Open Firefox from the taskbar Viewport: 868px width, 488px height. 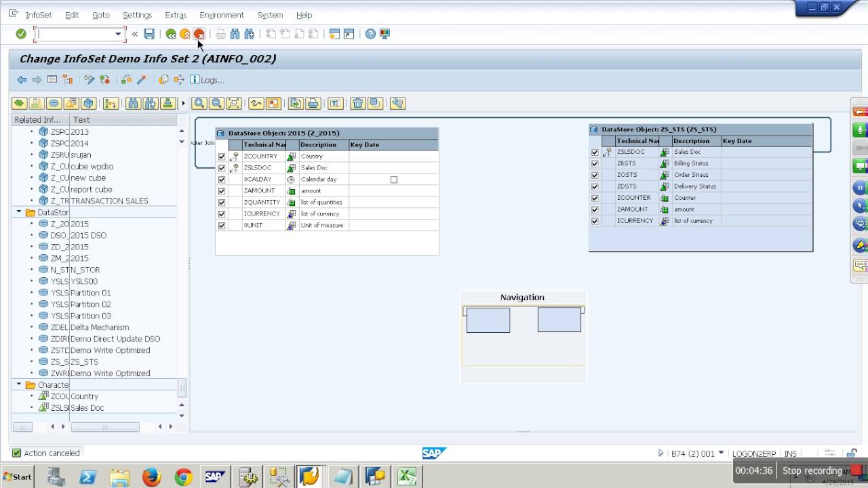click(151, 477)
